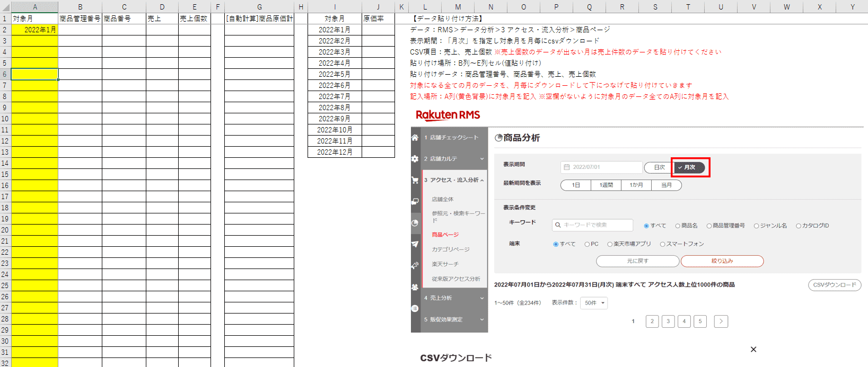
Task: Click the magnifier icon in keyword search
Action: 558,225
